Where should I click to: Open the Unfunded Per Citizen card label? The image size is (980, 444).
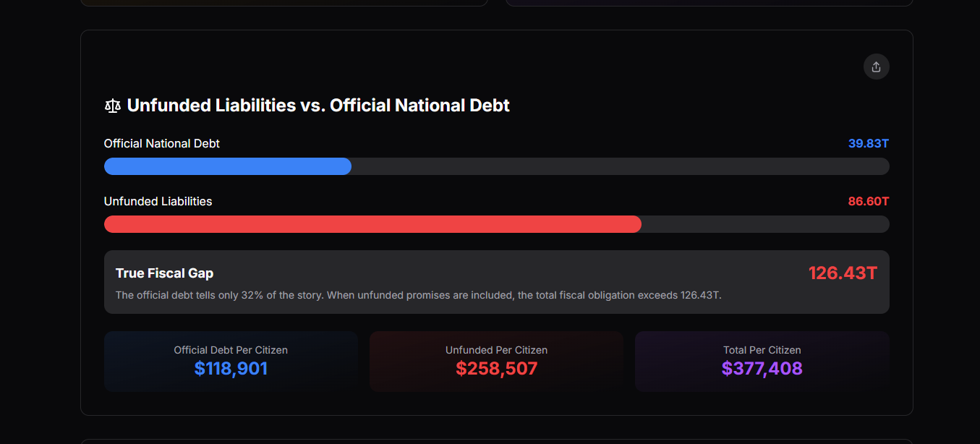pyautogui.click(x=496, y=350)
